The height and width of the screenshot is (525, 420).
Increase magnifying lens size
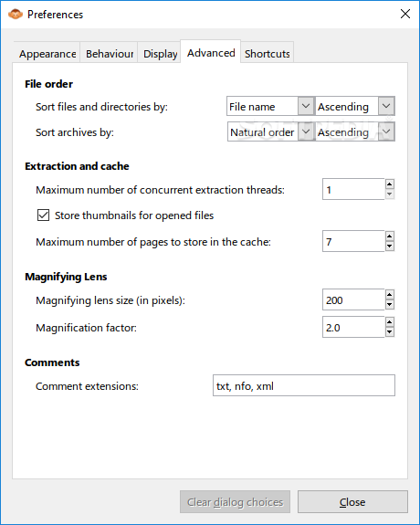click(x=390, y=295)
